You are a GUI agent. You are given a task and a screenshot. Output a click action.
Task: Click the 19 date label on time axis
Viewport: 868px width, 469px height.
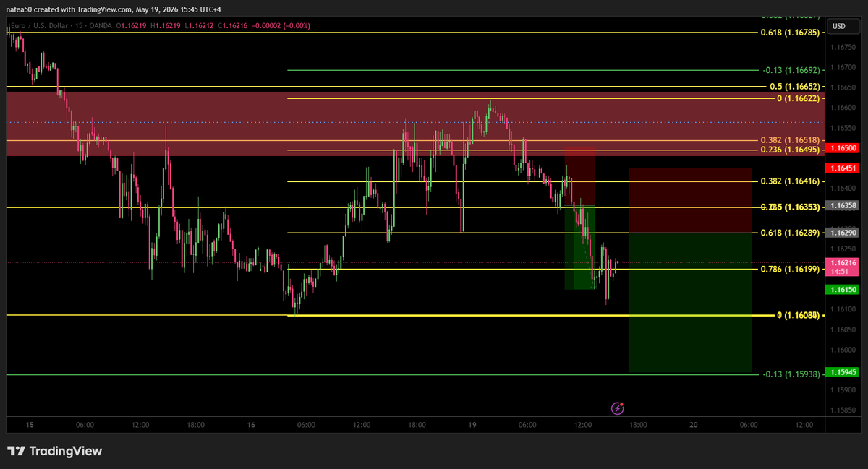(472, 425)
